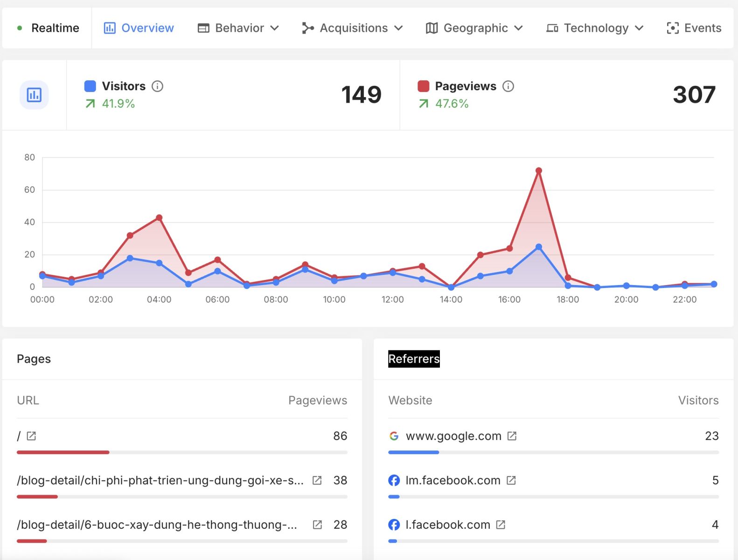Viewport: 738px width, 560px height.
Task: Expand the Behavior dropdown menu
Action: [x=238, y=28]
